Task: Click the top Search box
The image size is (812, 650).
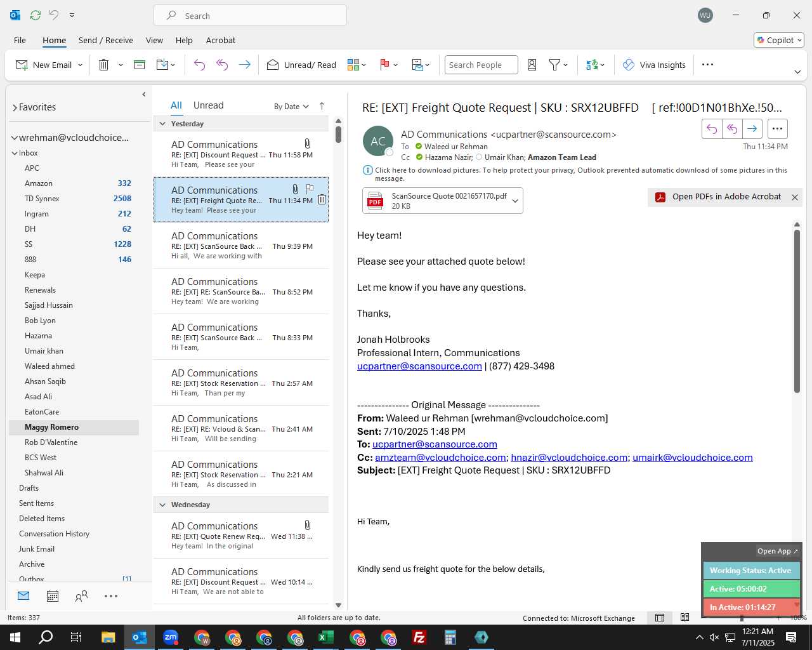Action: tap(250, 15)
